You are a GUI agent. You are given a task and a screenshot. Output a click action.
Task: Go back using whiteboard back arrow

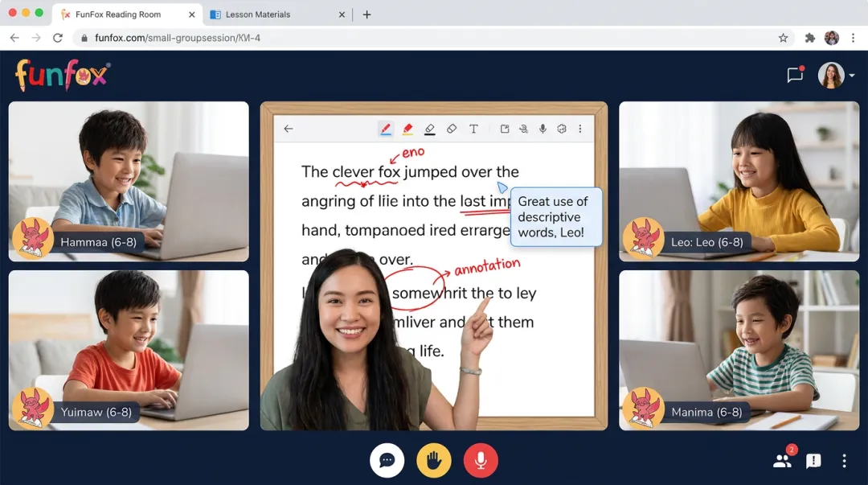289,129
